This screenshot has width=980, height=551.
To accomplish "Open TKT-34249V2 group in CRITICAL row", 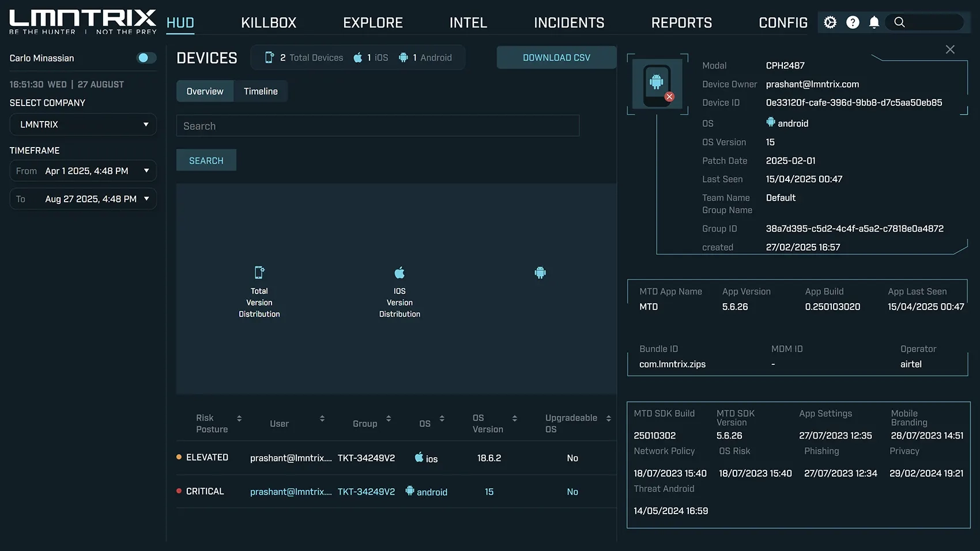I will (366, 492).
